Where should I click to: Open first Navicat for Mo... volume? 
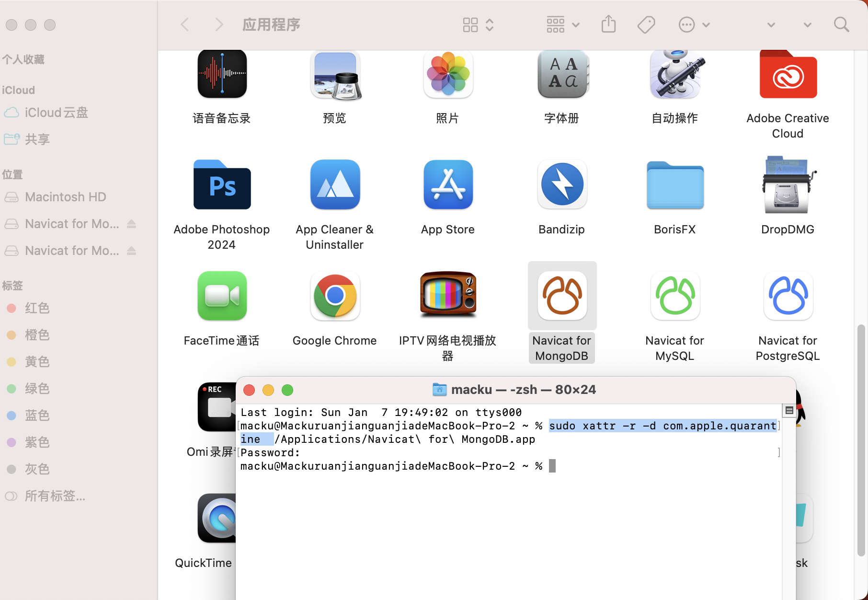62,224
